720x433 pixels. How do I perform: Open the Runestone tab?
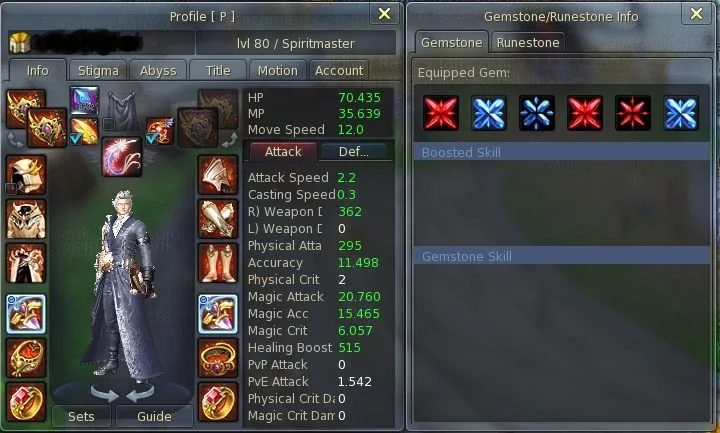tap(528, 43)
